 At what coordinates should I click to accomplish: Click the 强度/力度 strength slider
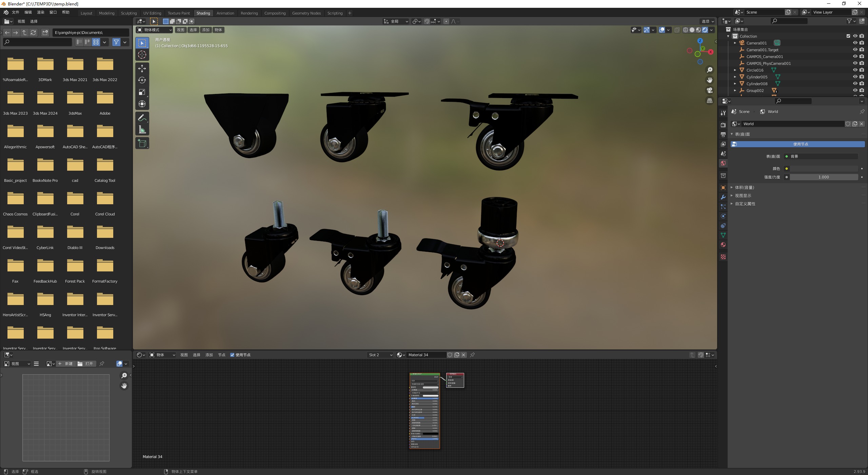(823, 177)
